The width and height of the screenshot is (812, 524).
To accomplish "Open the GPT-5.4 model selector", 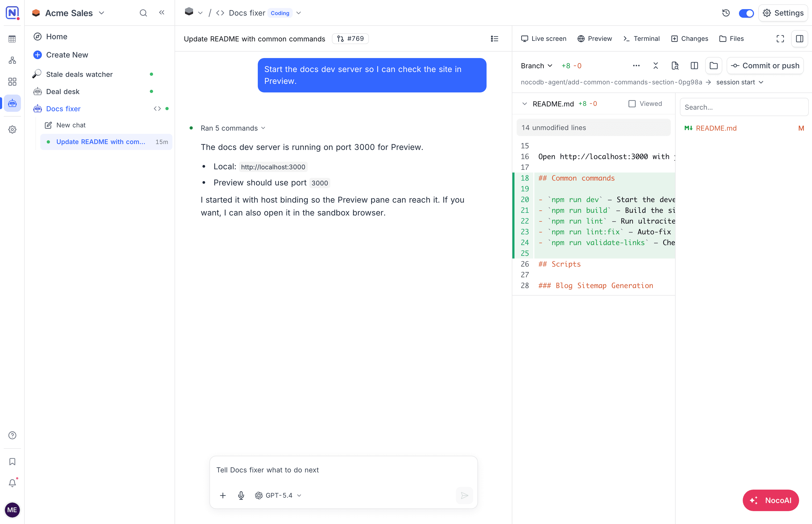I will [x=278, y=496].
